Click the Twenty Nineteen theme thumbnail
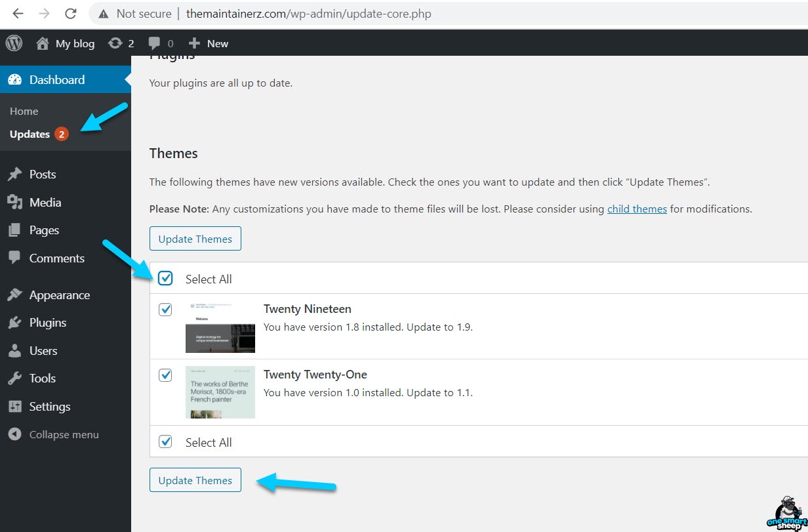 pos(220,327)
